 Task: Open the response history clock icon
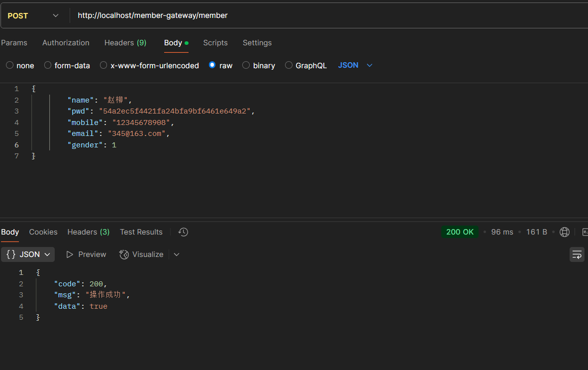click(183, 232)
